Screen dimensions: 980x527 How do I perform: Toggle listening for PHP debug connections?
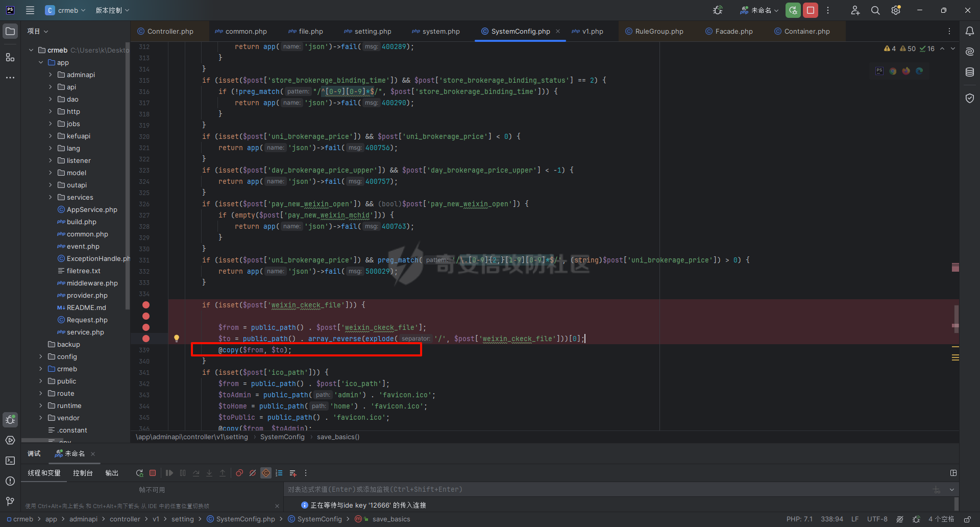718,10
